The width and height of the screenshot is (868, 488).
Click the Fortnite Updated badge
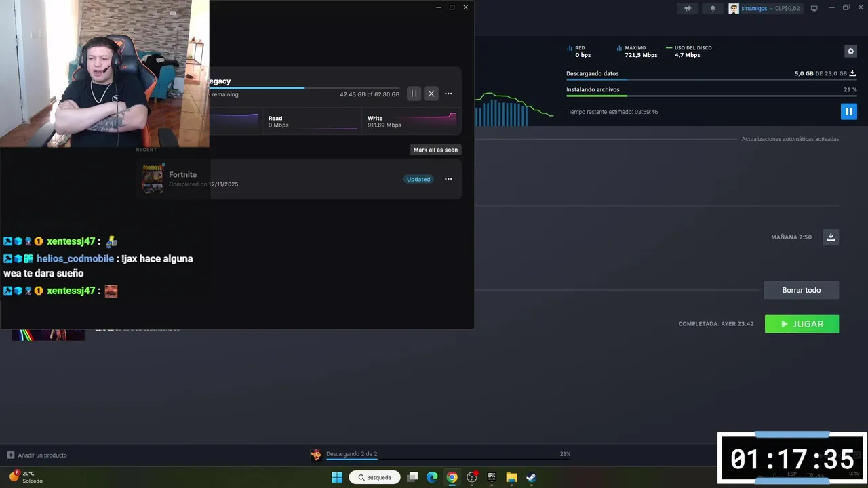tap(418, 179)
